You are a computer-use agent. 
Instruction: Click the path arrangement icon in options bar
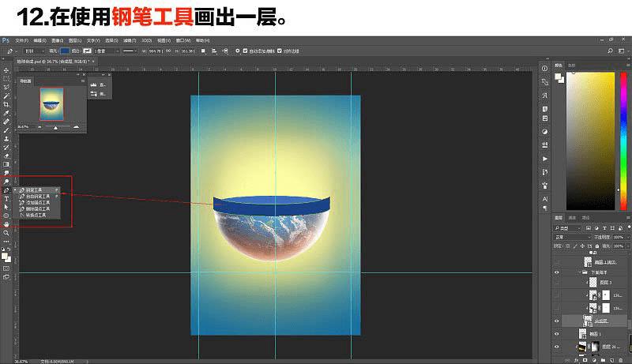tap(225, 51)
